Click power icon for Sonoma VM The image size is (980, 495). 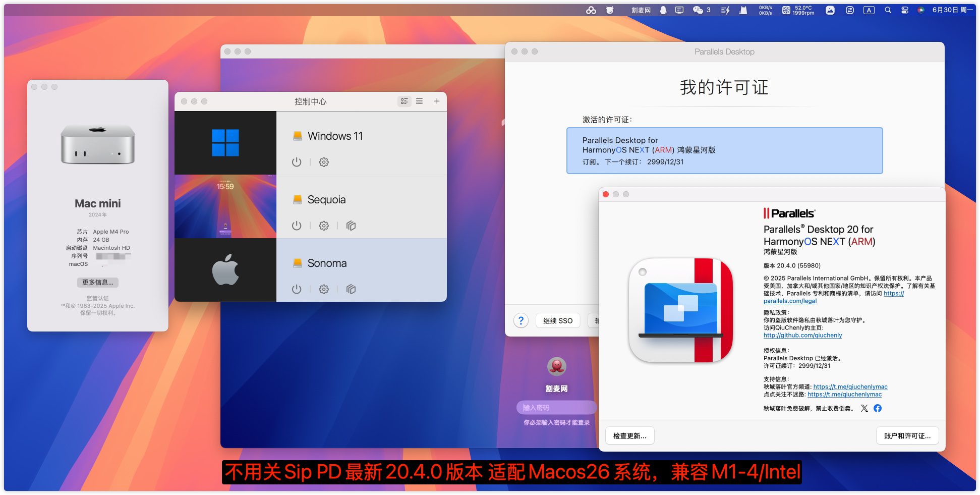[x=297, y=289]
